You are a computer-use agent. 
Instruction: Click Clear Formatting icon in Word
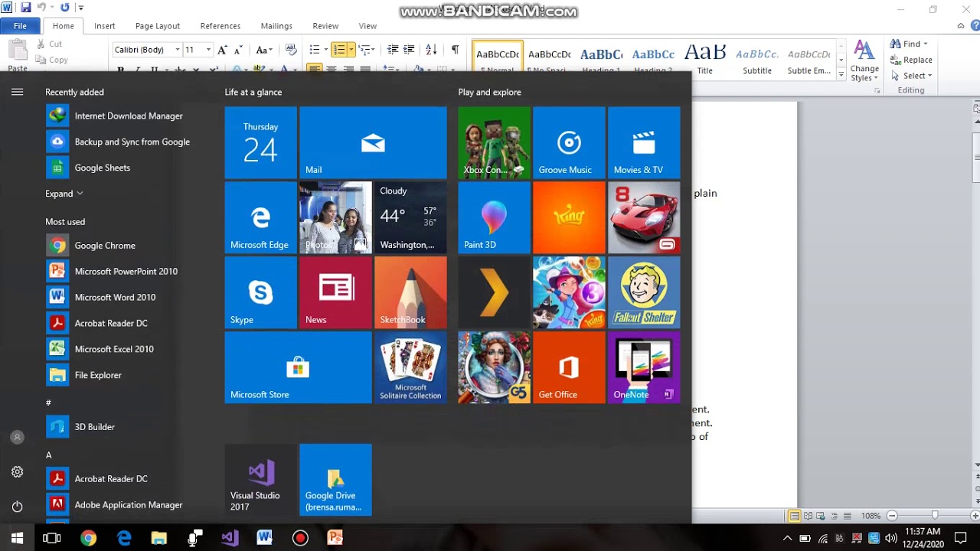(291, 50)
